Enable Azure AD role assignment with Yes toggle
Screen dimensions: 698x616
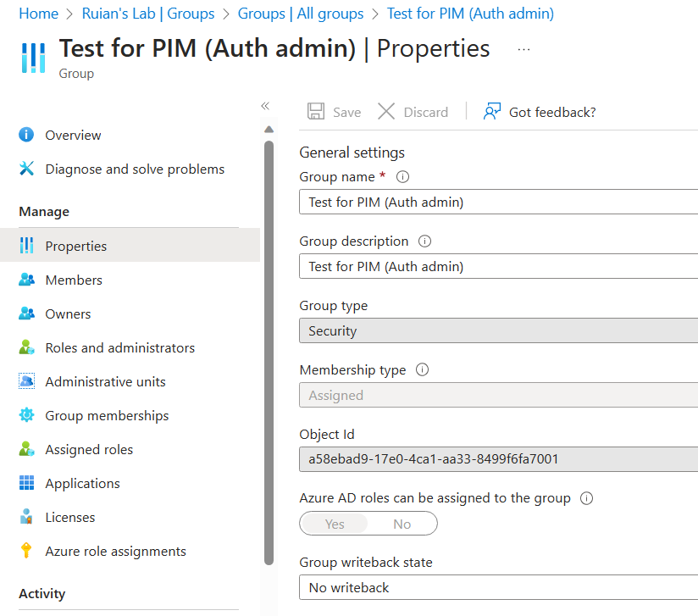(x=334, y=524)
